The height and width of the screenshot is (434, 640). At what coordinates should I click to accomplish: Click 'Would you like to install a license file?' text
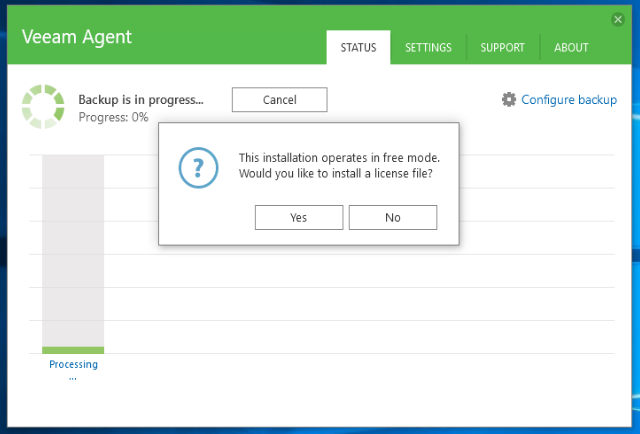336,174
